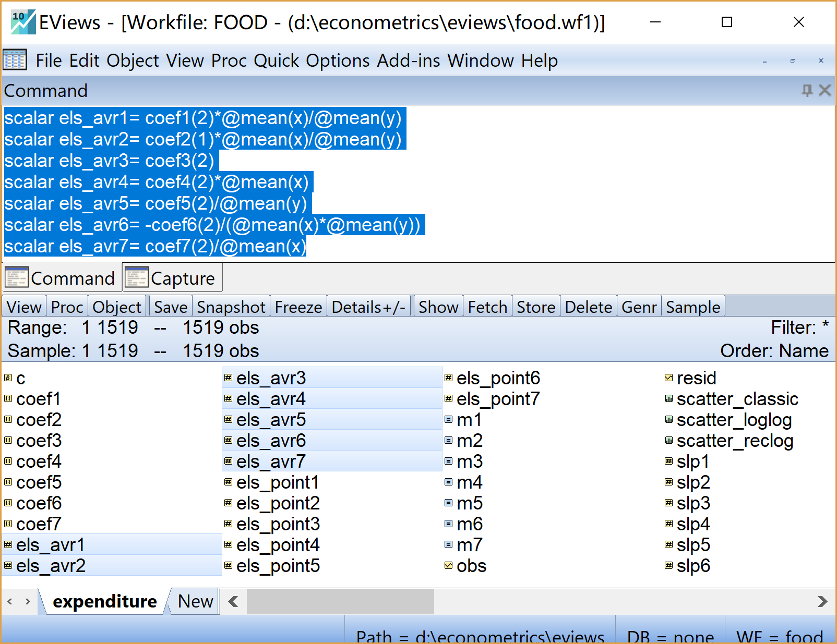Switch to the Capture tab

click(x=173, y=278)
